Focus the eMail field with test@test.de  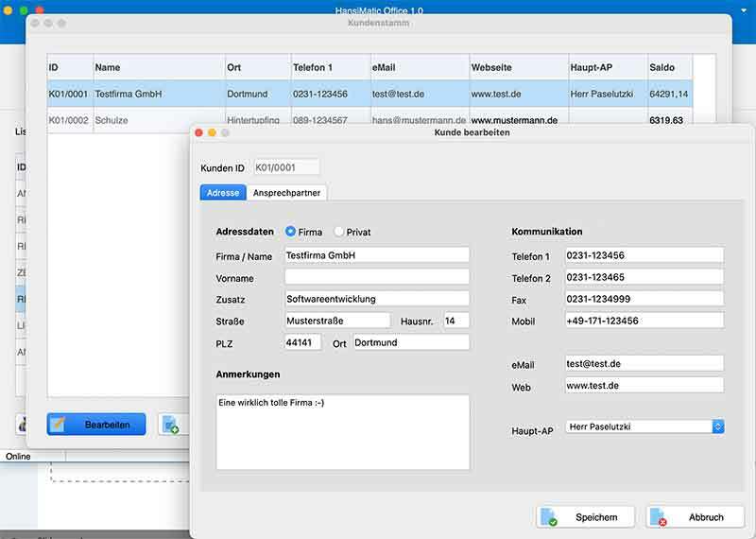[644, 363]
